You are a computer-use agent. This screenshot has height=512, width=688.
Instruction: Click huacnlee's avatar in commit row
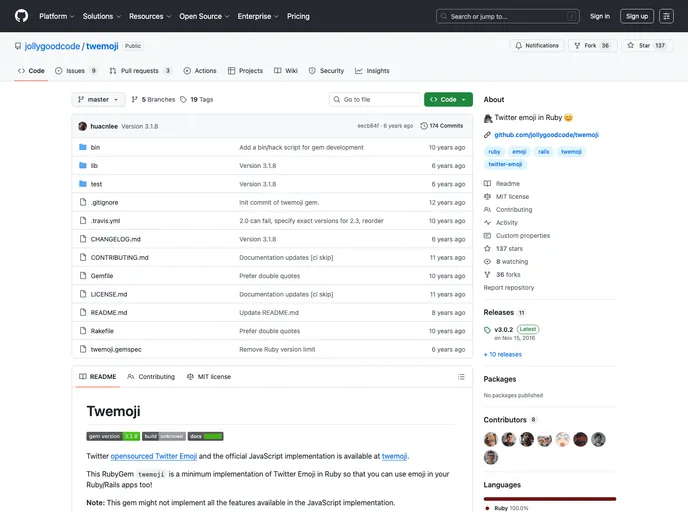click(x=82, y=126)
